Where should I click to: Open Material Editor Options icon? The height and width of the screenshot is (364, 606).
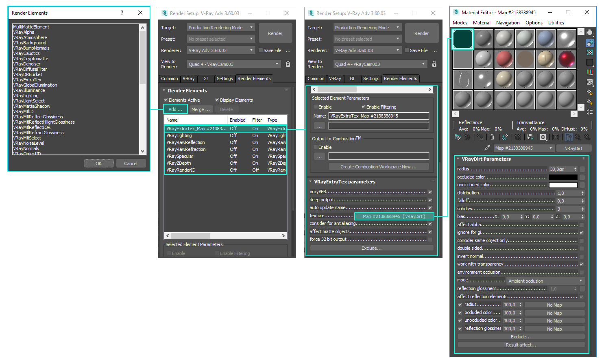point(590,92)
